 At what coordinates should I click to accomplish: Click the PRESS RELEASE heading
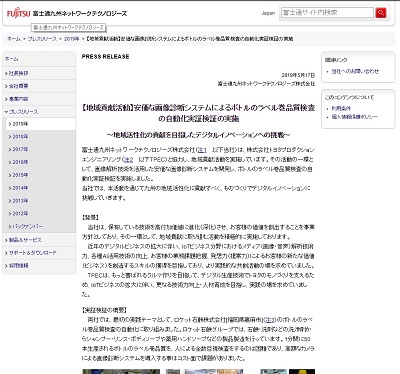coord(105,57)
